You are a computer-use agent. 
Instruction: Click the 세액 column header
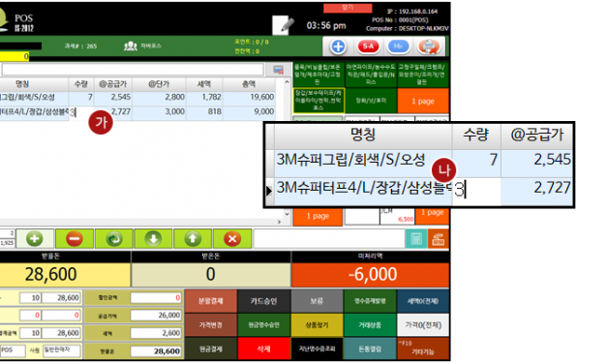[204, 84]
